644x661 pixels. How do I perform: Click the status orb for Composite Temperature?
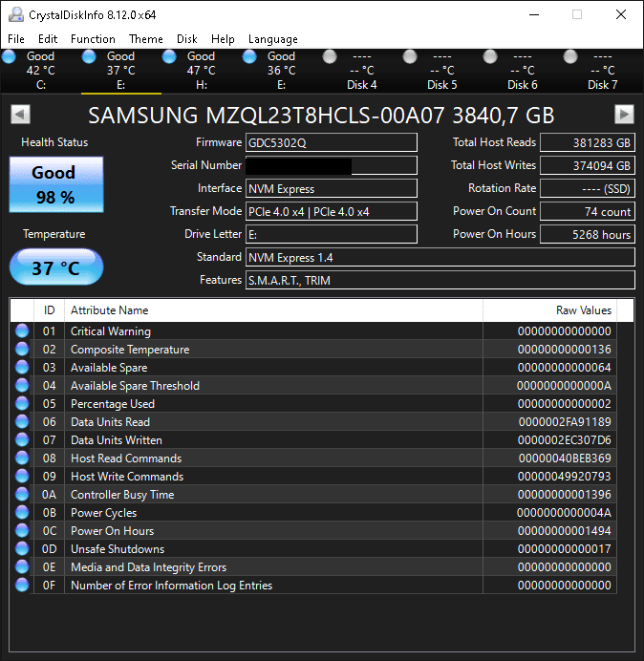tap(22, 349)
